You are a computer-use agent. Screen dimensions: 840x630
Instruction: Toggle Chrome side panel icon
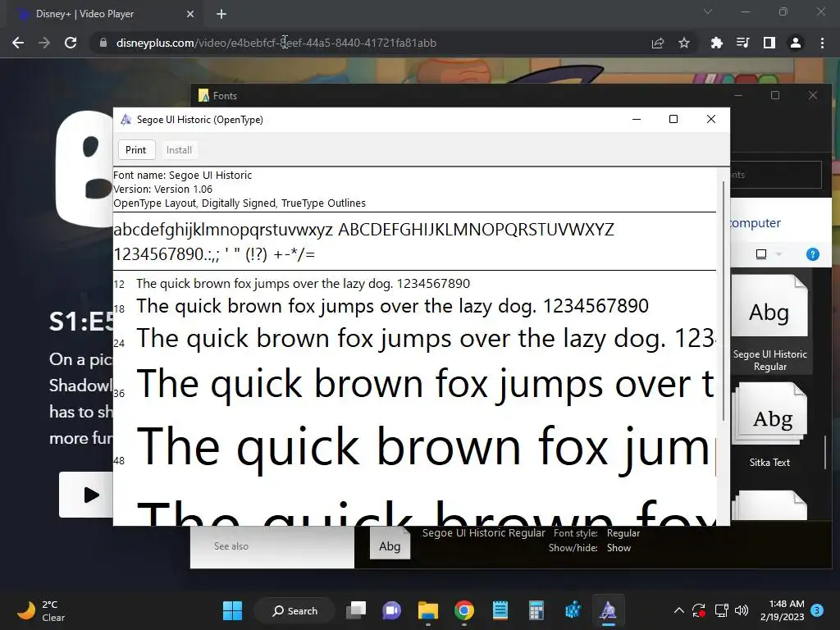click(x=769, y=43)
